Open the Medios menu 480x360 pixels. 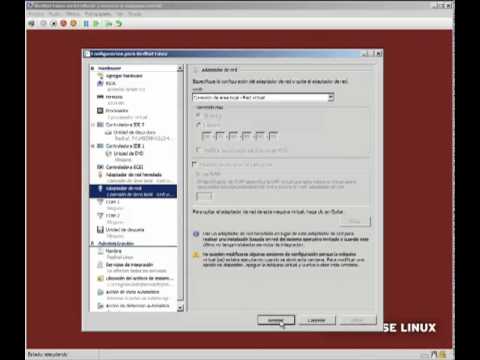(73, 14)
